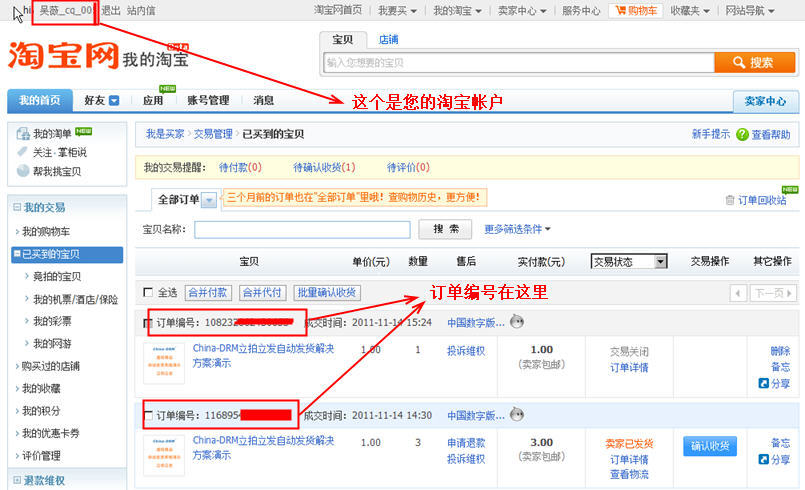Click 删除 link for first order
The width and height of the screenshot is (805, 490).
tap(780, 351)
